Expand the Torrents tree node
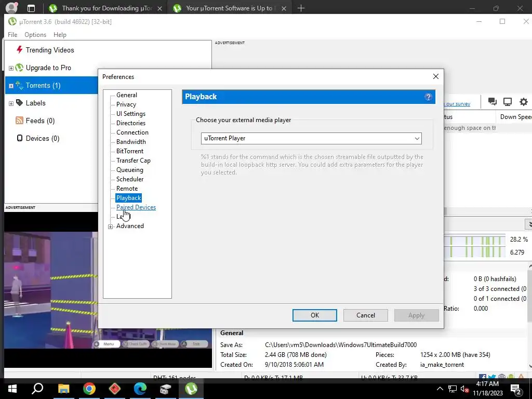This screenshot has height=399, width=532. click(11, 86)
